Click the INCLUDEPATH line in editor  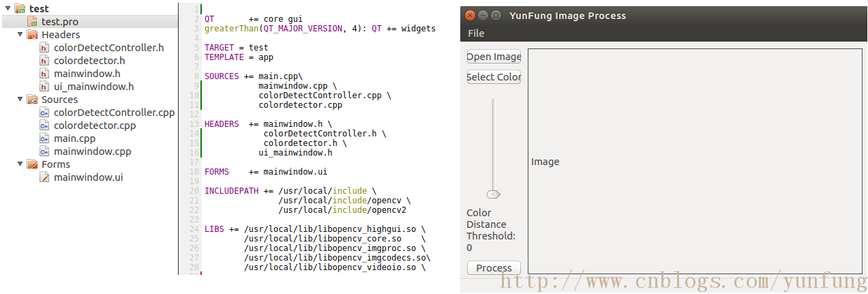tap(290, 191)
